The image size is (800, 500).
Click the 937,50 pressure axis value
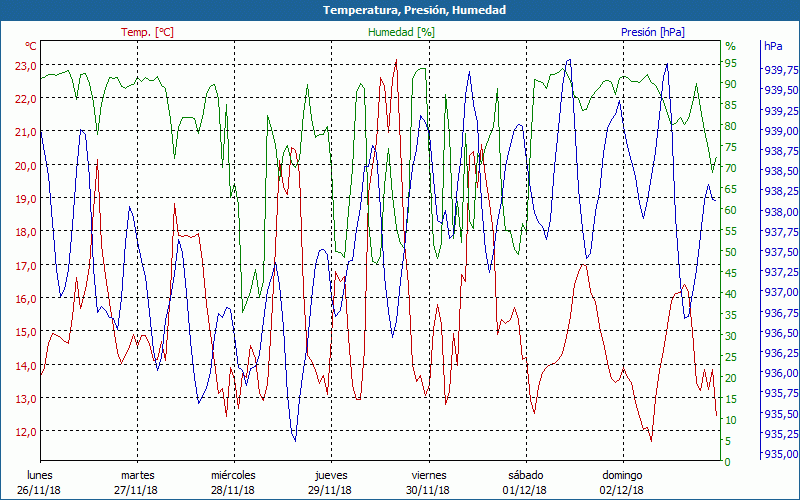point(781,252)
